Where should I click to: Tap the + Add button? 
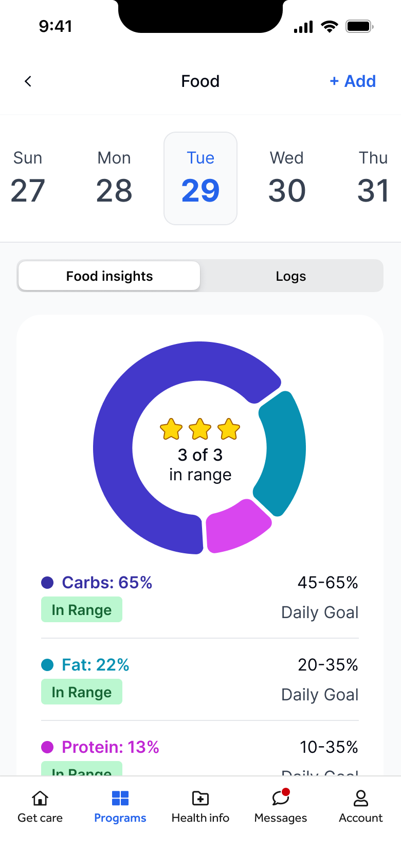[x=353, y=81]
